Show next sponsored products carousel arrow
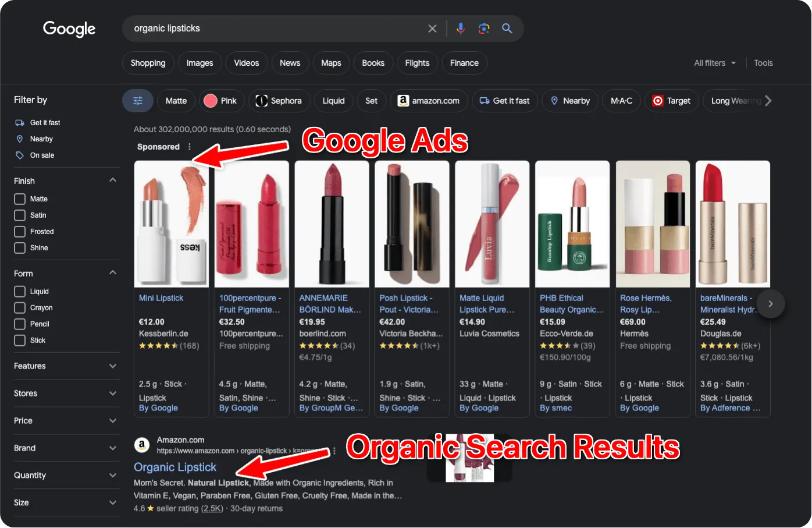 tap(770, 304)
